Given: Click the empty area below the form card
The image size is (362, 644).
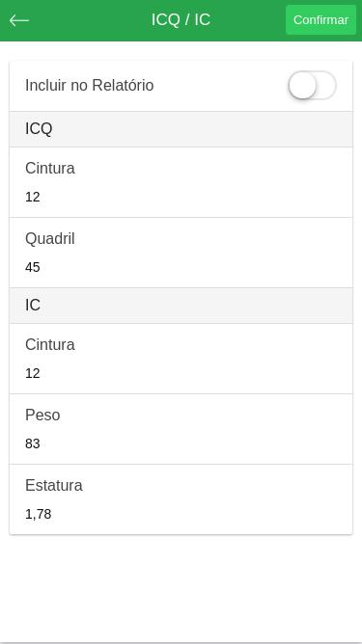Looking at the screenshot, I should 181,587.
